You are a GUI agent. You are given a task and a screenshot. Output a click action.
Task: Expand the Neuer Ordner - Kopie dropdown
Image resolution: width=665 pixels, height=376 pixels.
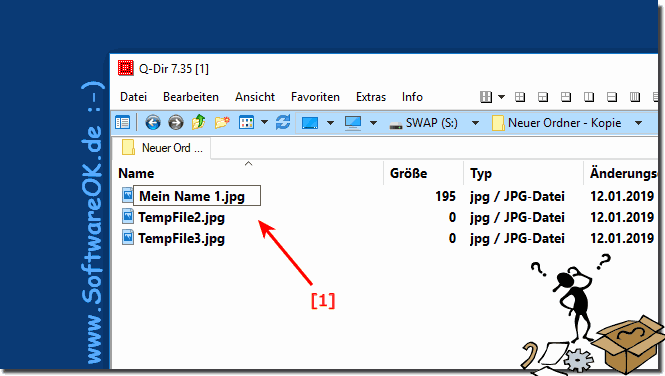click(638, 123)
